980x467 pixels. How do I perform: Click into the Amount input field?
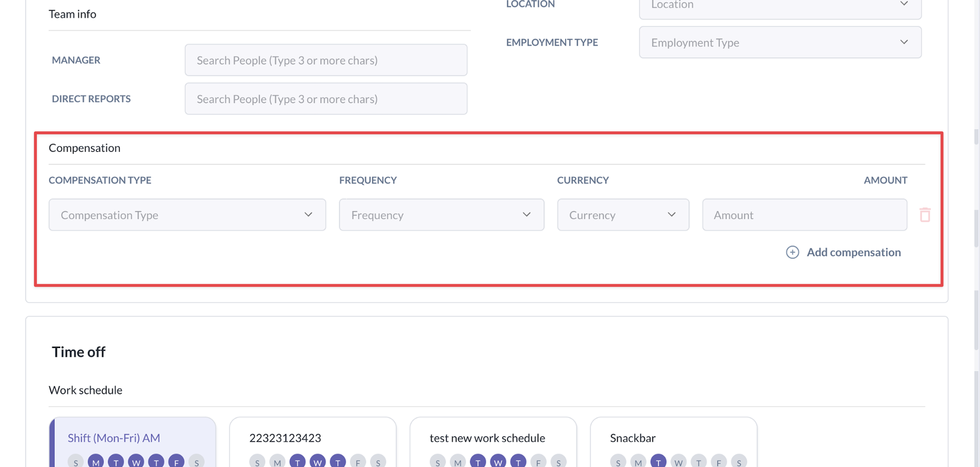[804, 215]
